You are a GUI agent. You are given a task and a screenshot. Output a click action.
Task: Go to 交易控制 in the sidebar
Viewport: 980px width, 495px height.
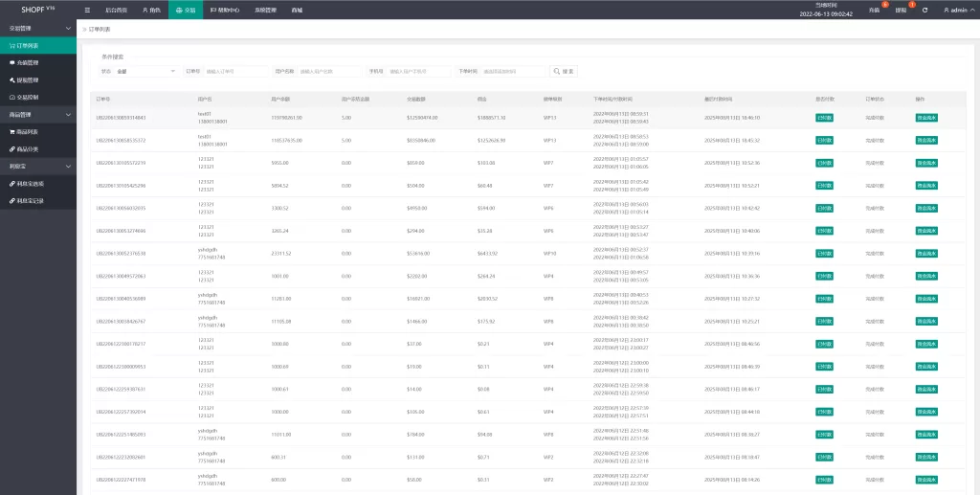click(x=27, y=97)
